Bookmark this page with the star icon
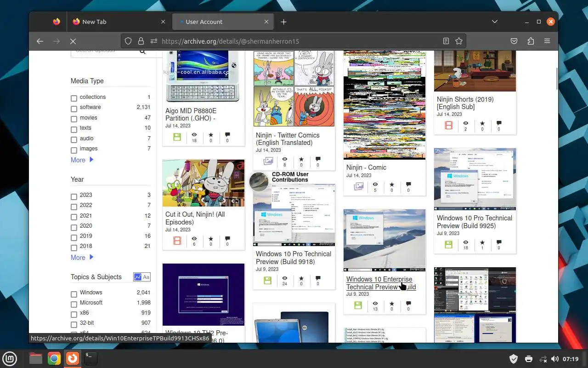588x368 pixels. tap(458, 41)
